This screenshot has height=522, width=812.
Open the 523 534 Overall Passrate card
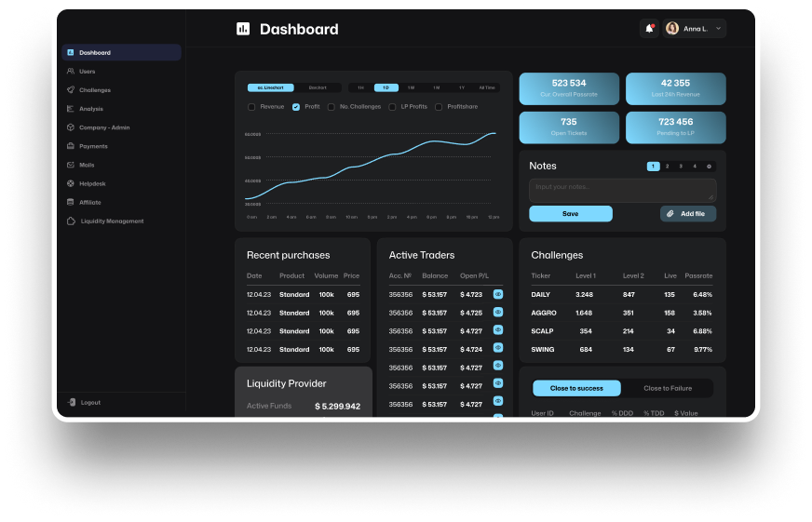coord(569,88)
